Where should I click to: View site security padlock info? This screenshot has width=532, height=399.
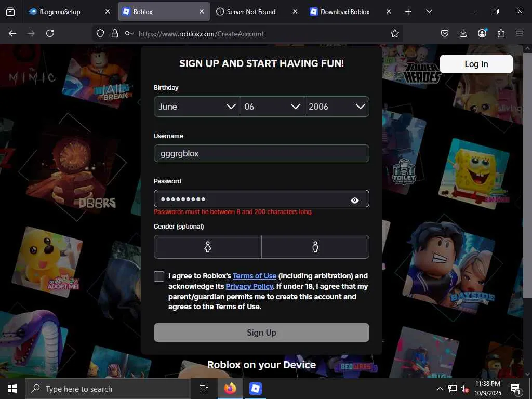pyautogui.click(x=115, y=34)
